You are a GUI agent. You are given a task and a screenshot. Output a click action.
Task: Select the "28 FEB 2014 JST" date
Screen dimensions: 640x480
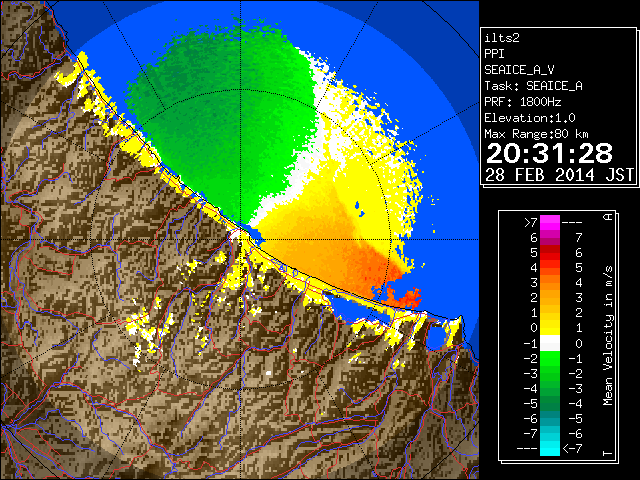(559, 175)
